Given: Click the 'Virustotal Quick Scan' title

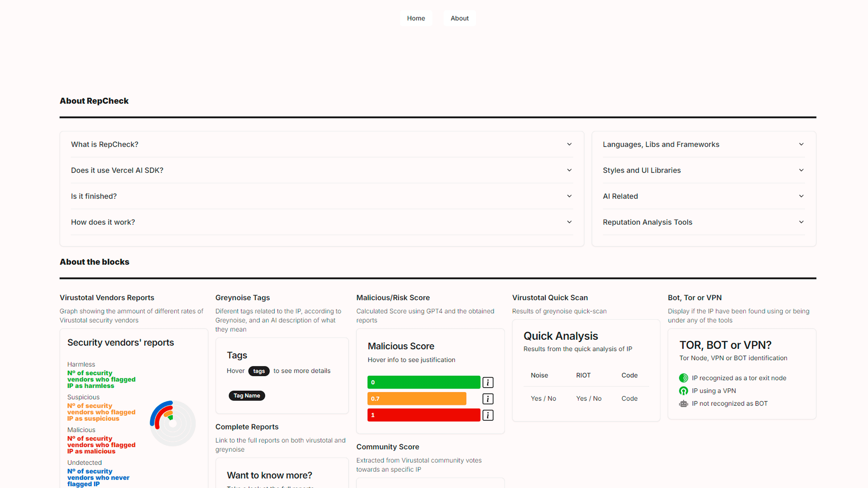Looking at the screenshot, I should click(x=550, y=298).
